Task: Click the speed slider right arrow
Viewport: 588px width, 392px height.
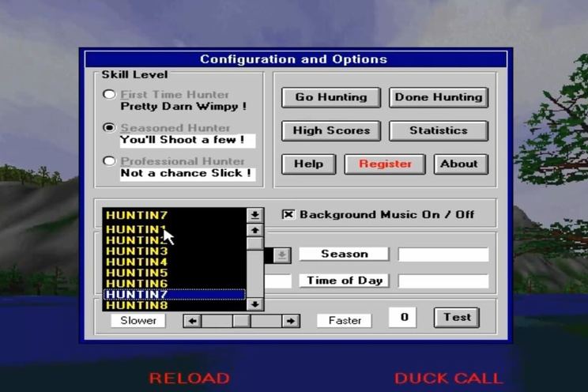Action: (291, 321)
